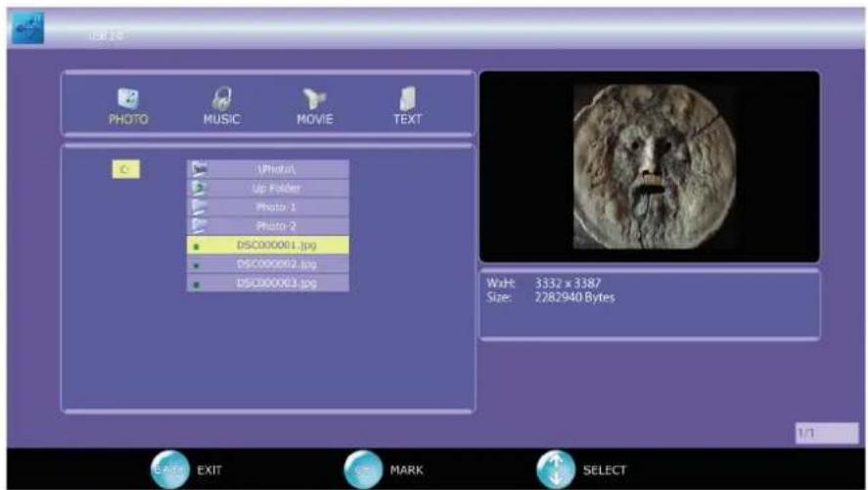This screenshot has width=868, height=490.
Task: Click the icon next to \Photo\ path
Action: (199, 168)
